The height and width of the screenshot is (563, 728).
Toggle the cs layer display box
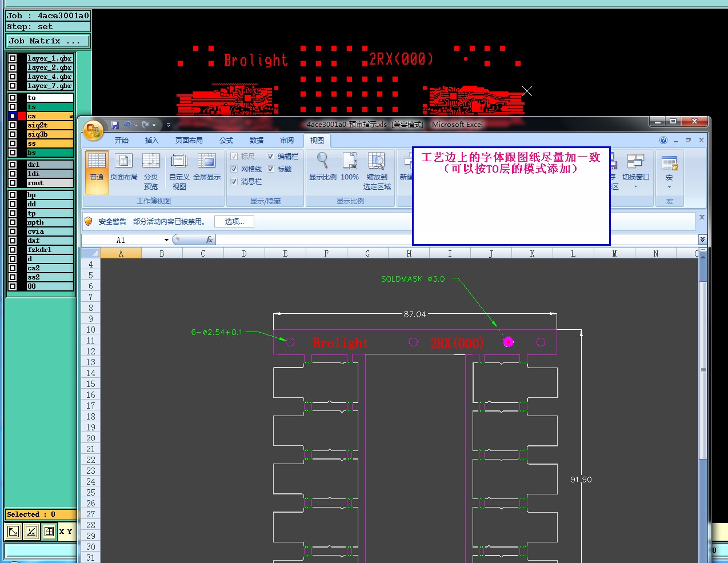point(13,116)
